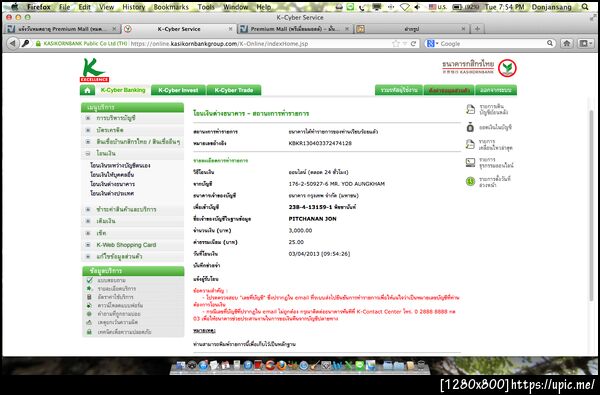Click the money bag account balance icon

point(470,127)
